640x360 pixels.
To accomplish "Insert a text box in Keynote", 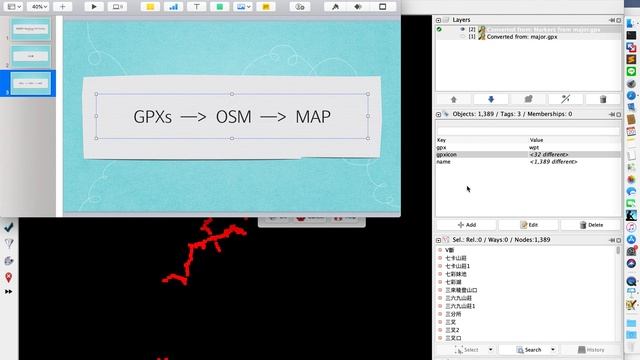I will 196,7.
